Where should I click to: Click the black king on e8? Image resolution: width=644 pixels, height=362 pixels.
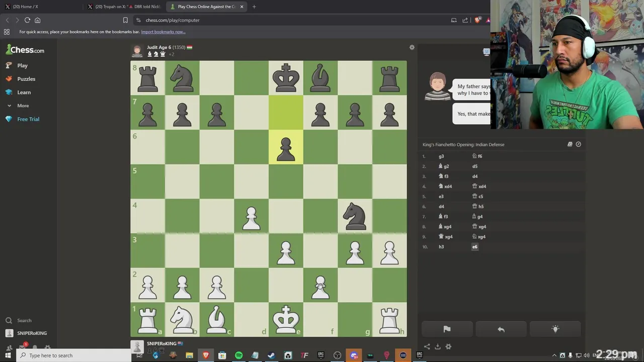(x=286, y=78)
